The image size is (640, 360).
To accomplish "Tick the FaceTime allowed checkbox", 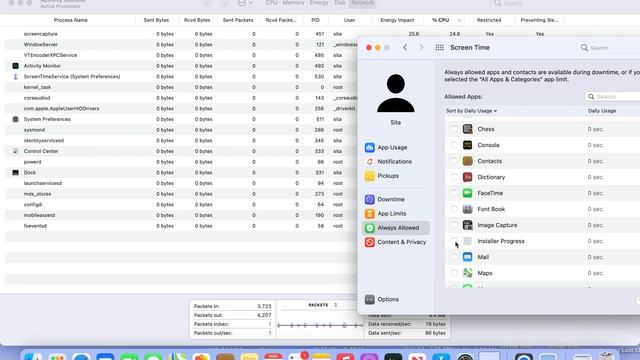I will click(454, 193).
